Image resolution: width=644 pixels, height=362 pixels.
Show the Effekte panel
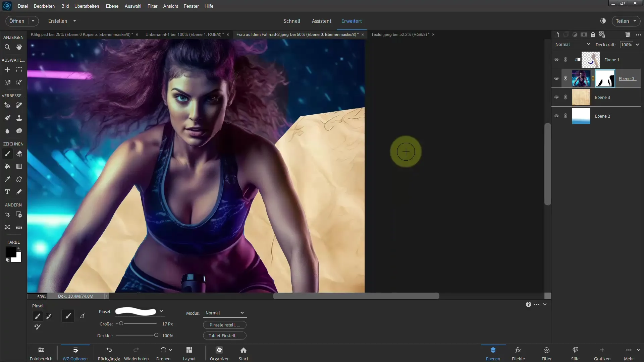click(518, 353)
